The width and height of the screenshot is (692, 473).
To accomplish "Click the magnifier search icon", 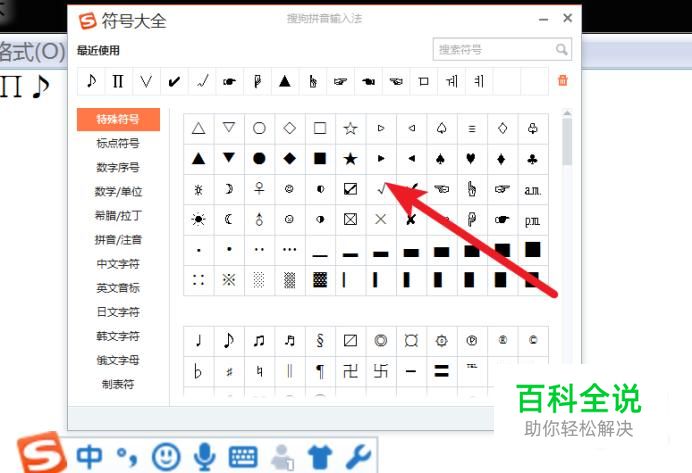I will coord(561,49).
